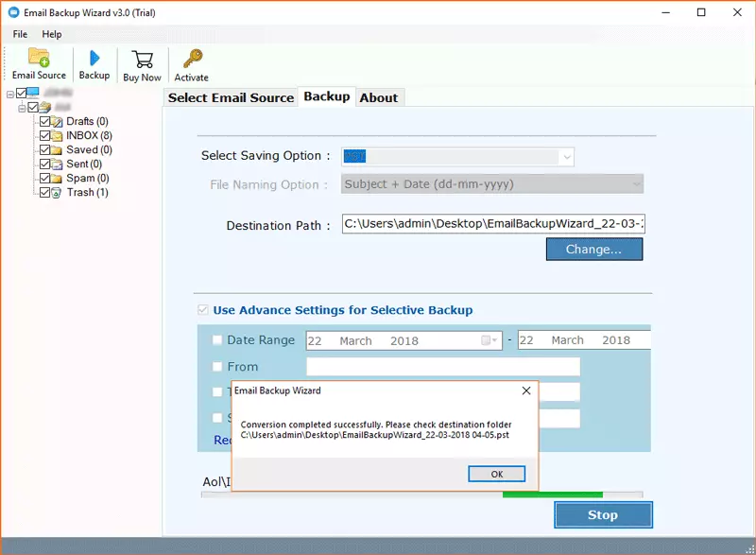Open the File Naming Option dropdown
Image resolution: width=756 pixels, height=555 pixels.
pyautogui.click(x=636, y=184)
